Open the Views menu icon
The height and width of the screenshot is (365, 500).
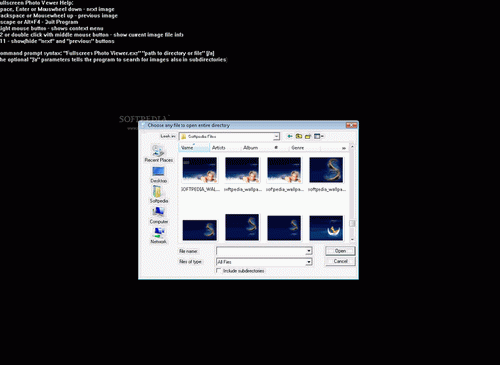(319, 136)
